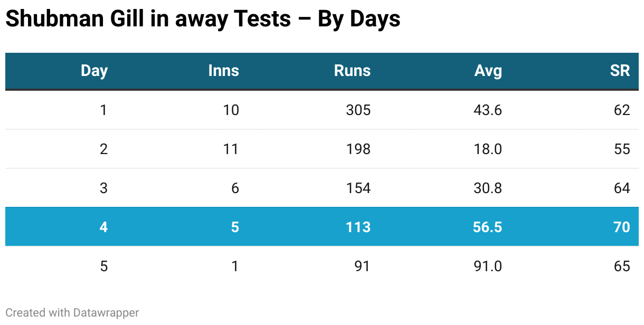Click the chart title Shubman Gill in away Tests
The height and width of the screenshot is (325, 644).
(203, 19)
